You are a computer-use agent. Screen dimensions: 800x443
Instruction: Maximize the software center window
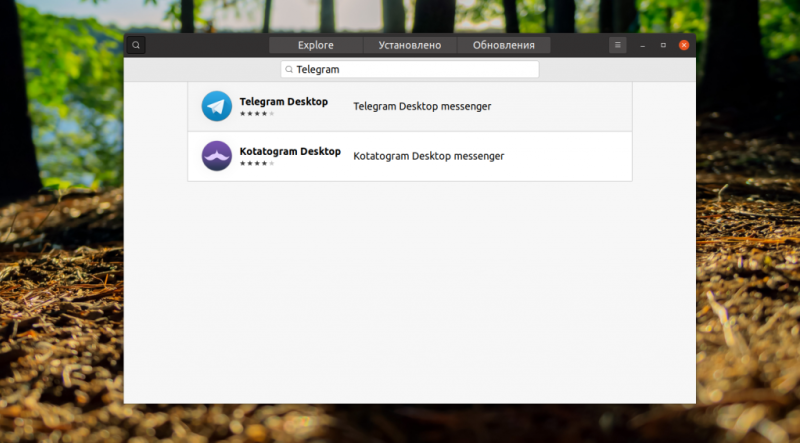pos(663,45)
